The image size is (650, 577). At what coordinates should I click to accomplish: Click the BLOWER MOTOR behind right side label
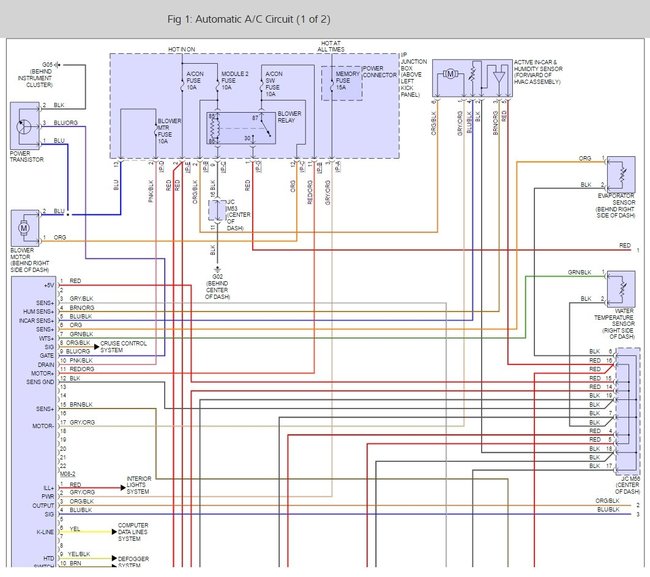pyautogui.click(x=29, y=260)
